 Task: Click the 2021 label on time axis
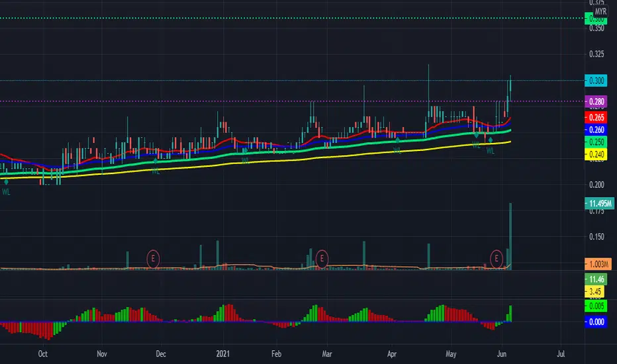point(222,354)
